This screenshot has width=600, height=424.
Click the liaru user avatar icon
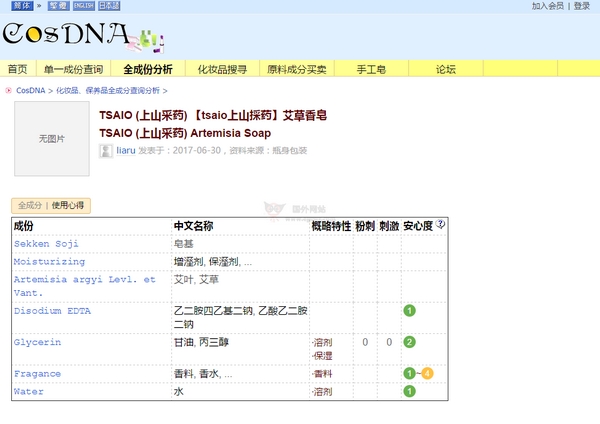point(106,150)
